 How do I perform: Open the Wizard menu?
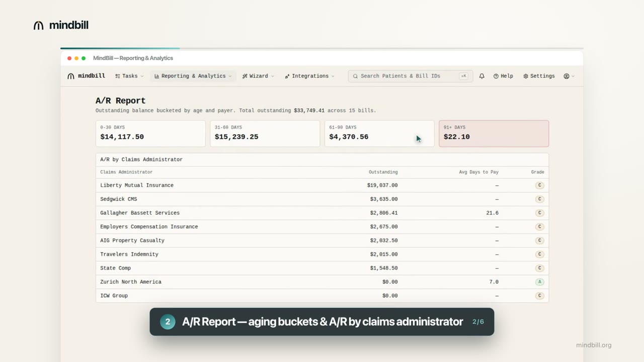pyautogui.click(x=258, y=76)
